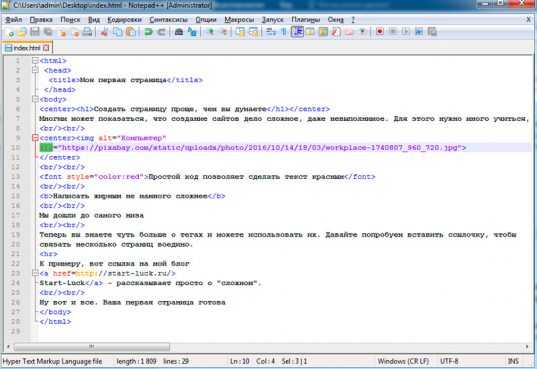Click the Print toolbar icon
Screen dimensions: 537x369
tap(87, 32)
